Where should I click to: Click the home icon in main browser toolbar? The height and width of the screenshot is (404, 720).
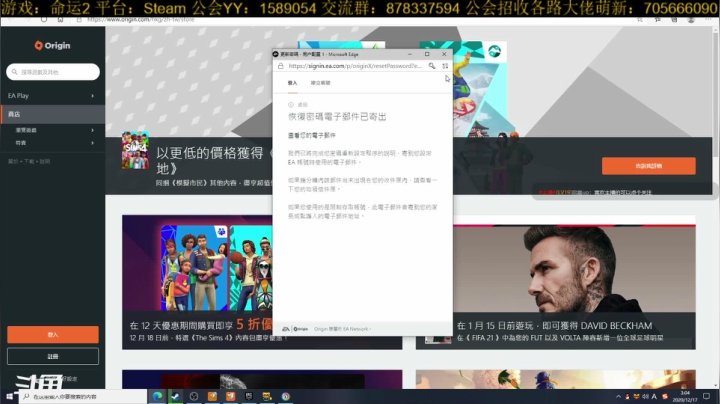click(60, 20)
